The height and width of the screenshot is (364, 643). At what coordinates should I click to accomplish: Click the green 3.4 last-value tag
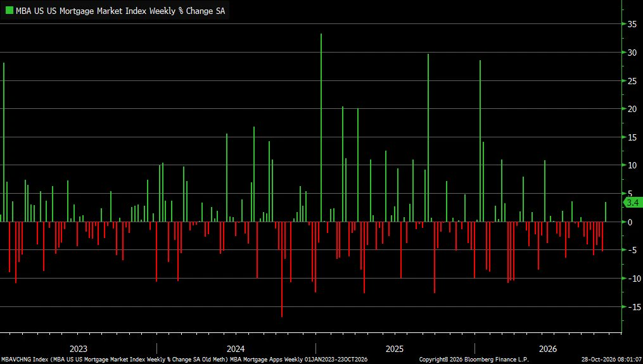coord(632,203)
